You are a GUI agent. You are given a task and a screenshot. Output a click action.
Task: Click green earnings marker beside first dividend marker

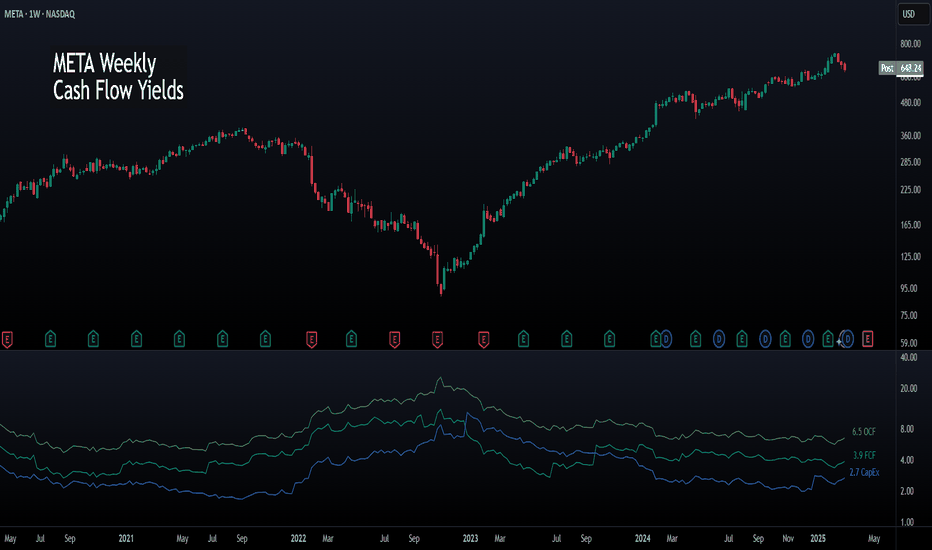(655, 340)
